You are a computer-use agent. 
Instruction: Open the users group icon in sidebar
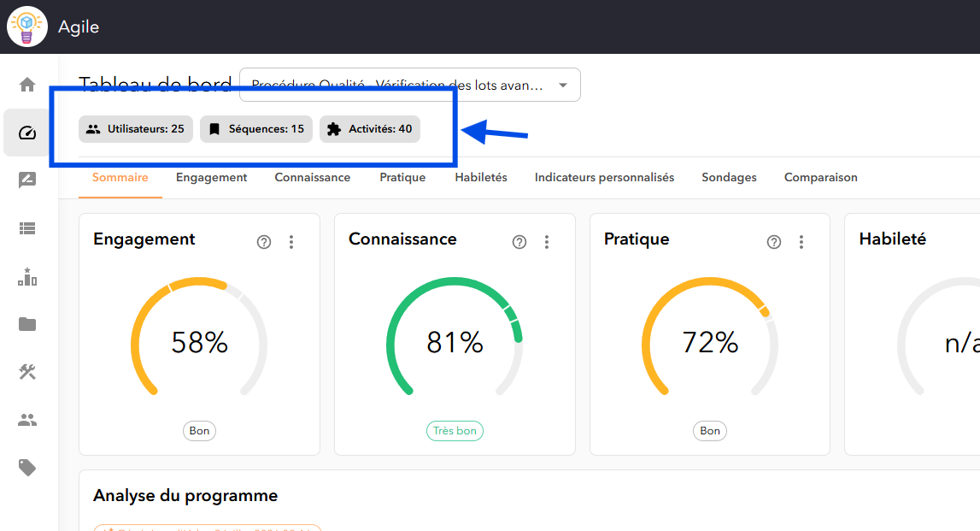[x=26, y=420]
